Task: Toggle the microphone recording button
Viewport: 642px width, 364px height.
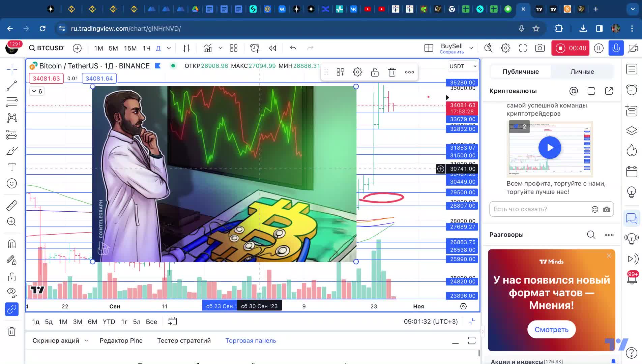Action: (x=616, y=48)
